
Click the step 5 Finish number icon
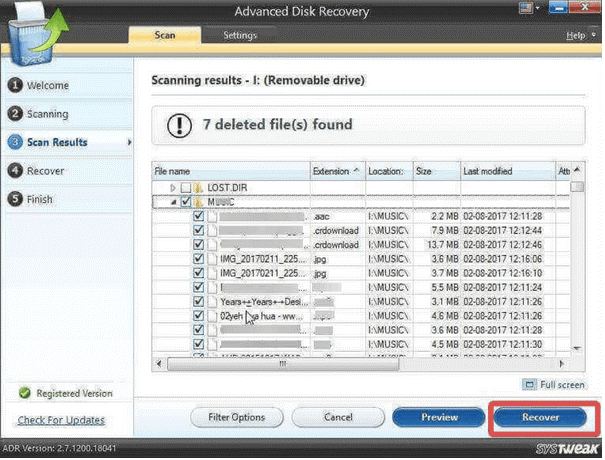15,199
